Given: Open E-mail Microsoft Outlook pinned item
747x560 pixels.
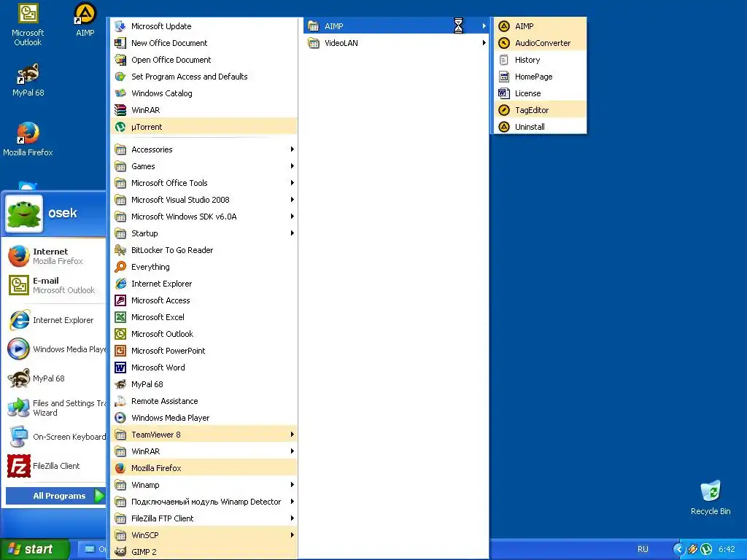Looking at the screenshot, I should [55, 285].
